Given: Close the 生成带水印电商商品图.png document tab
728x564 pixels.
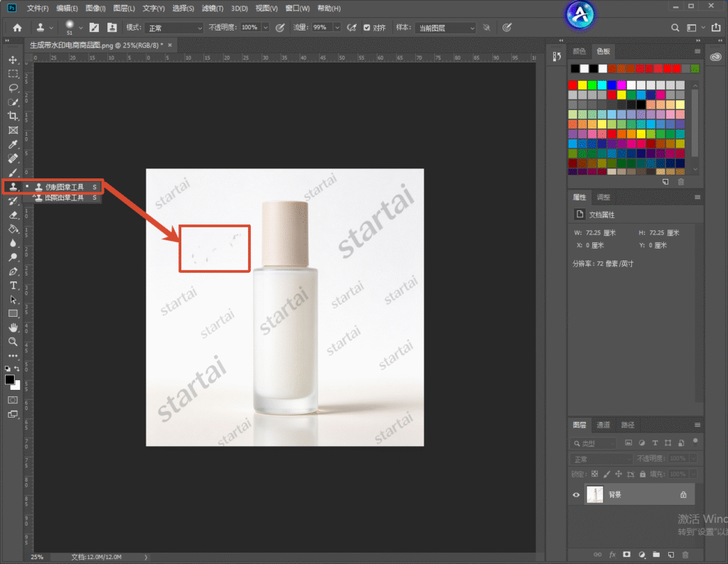Looking at the screenshot, I should click(170, 45).
